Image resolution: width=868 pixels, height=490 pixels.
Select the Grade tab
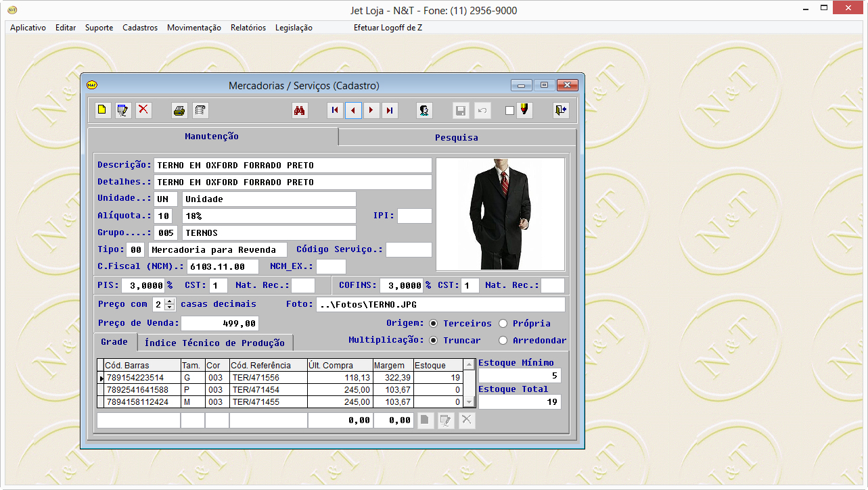(x=114, y=341)
